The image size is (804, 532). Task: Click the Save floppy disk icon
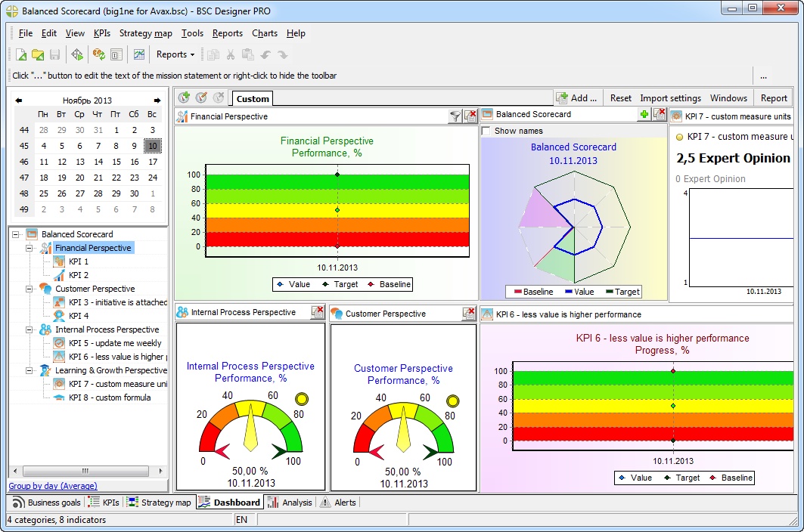point(55,54)
